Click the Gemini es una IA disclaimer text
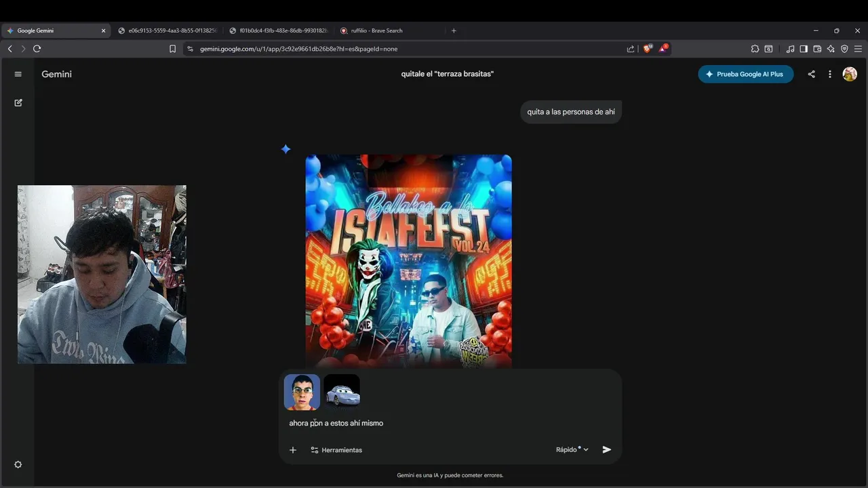 [450, 475]
